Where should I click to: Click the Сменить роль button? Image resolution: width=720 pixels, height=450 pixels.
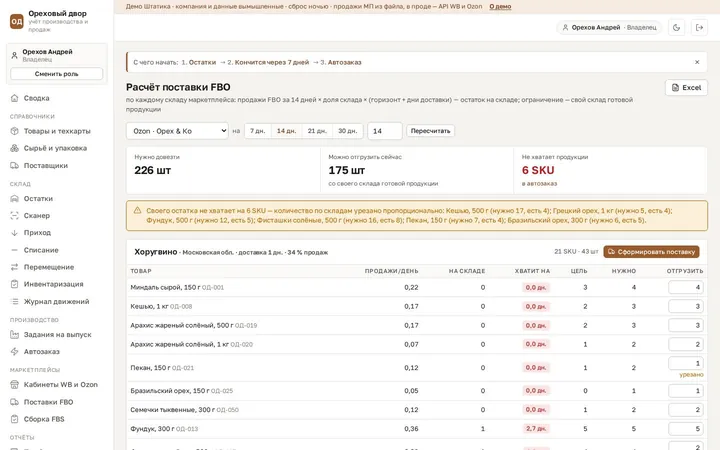click(56, 74)
